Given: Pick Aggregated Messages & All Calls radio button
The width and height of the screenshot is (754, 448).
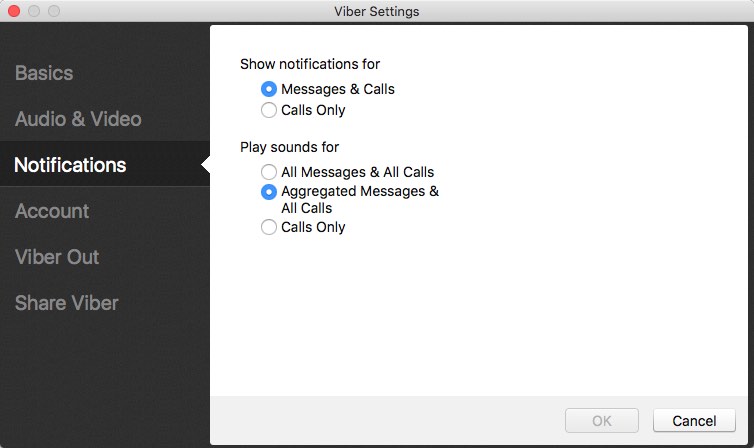Looking at the screenshot, I should (x=269, y=192).
